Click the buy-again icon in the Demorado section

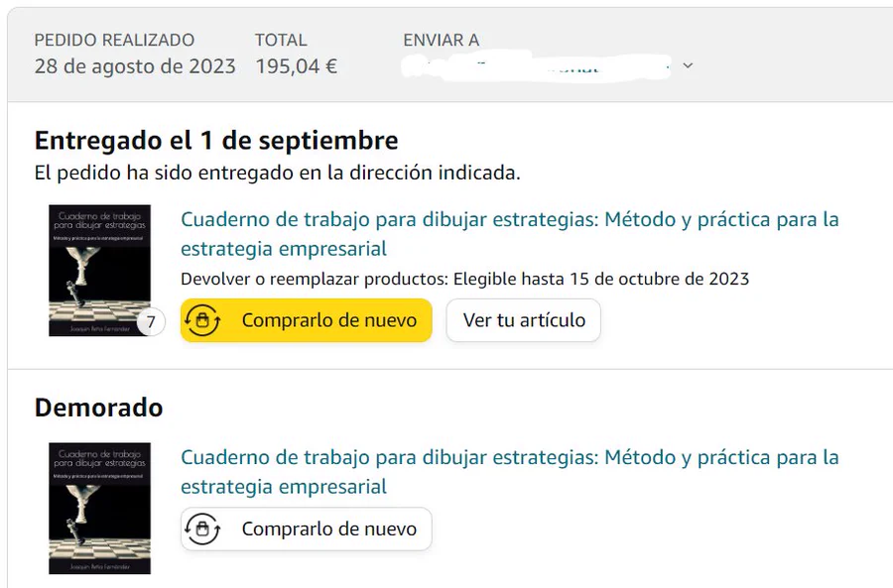(203, 529)
